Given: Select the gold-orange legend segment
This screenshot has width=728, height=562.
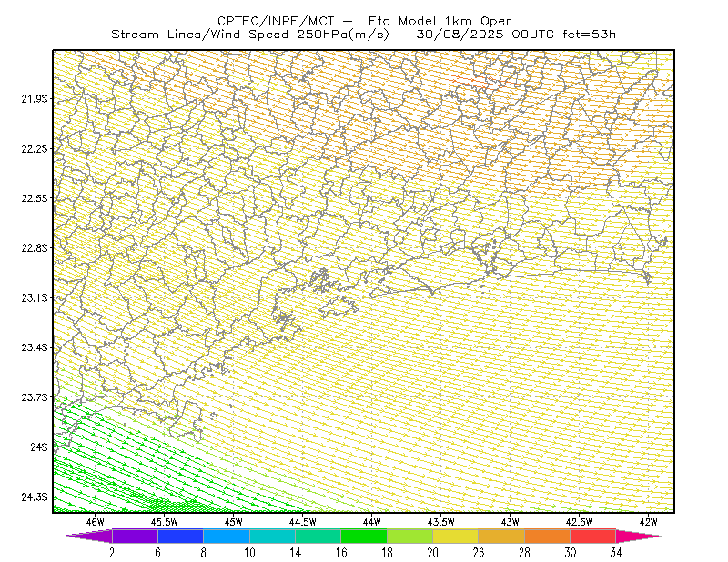Looking at the screenshot, I should point(501,536).
